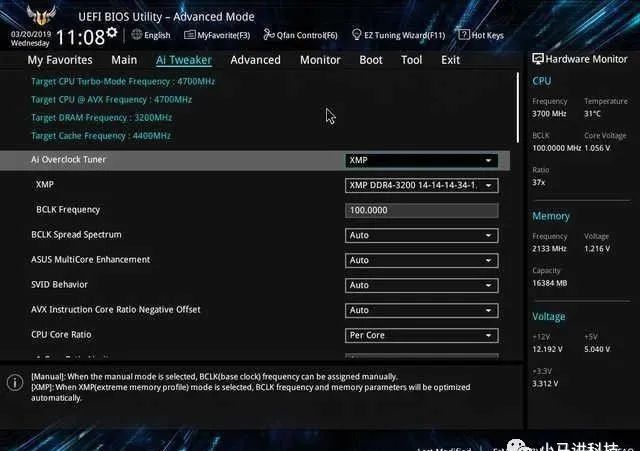Click the info icon beside help text

click(15, 382)
